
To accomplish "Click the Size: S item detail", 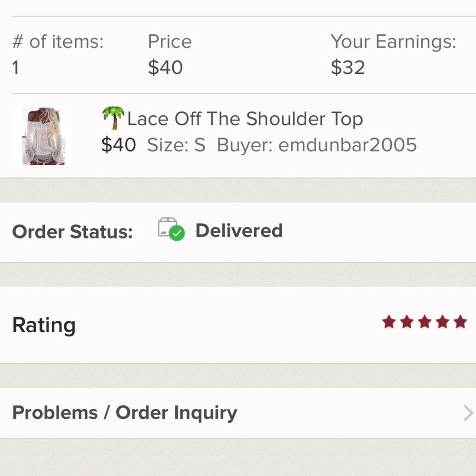I will click(176, 145).
